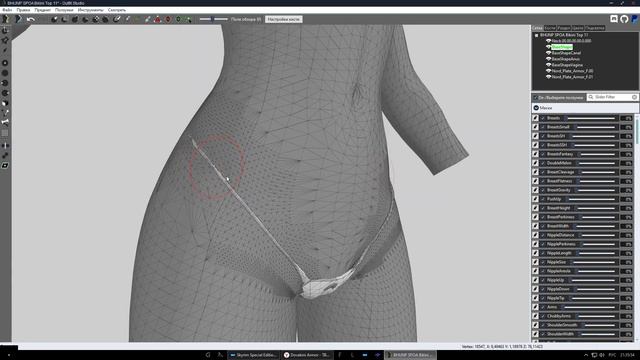Screen dimensions: 640x360
Task: Select the Neck mesh entry in the tree
Action: click(x=571, y=41)
